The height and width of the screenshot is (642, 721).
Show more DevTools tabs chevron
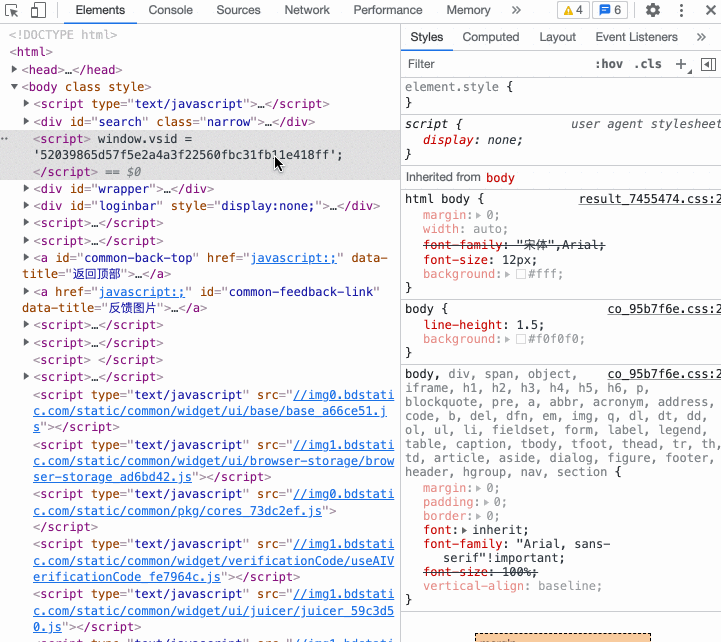click(516, 10)
